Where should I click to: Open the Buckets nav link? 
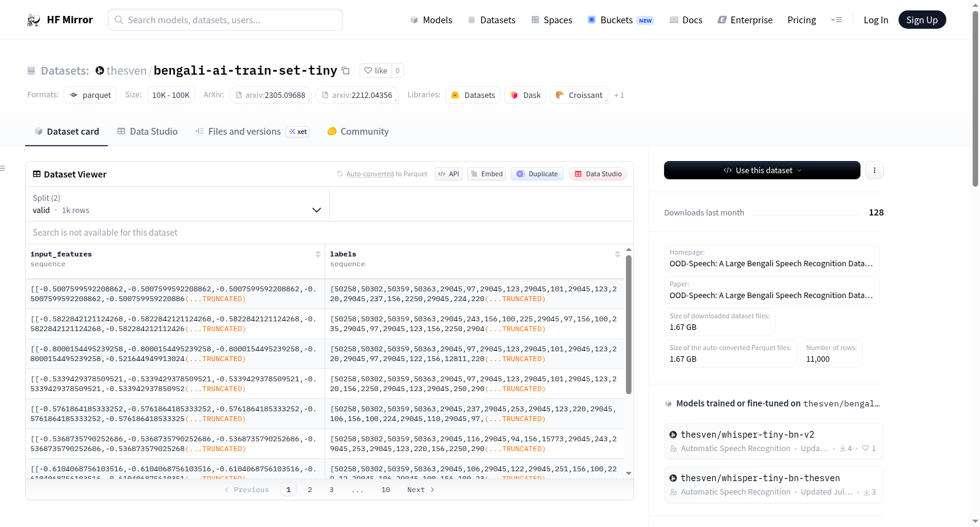pyautogui.click(x=620, y=20)
